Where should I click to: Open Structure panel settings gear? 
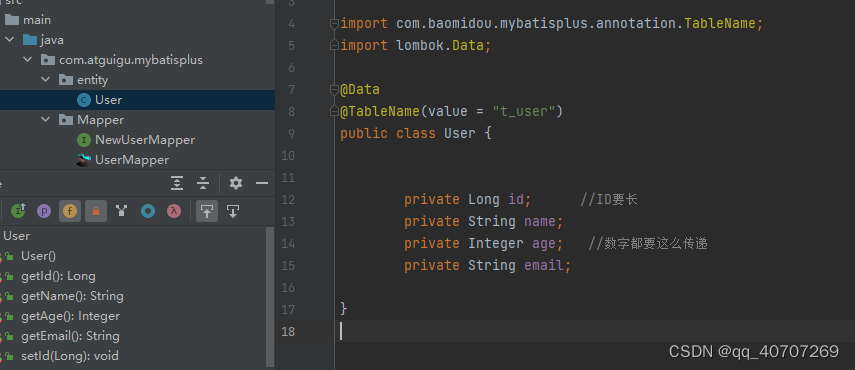(236, 183)
